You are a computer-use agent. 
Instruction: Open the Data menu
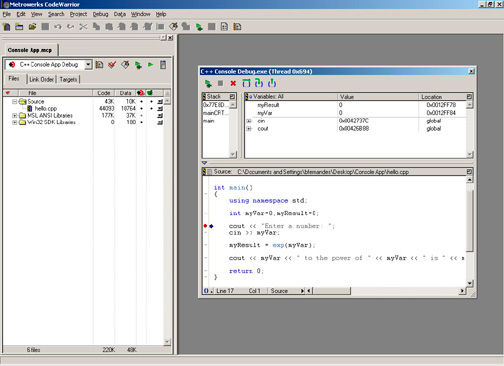pos(120,14)
